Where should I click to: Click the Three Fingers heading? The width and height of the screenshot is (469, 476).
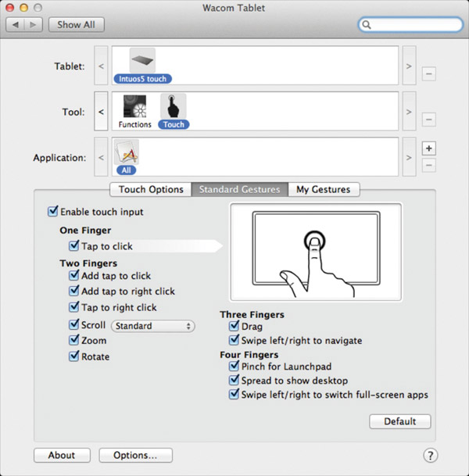click(x=252, y=314)
